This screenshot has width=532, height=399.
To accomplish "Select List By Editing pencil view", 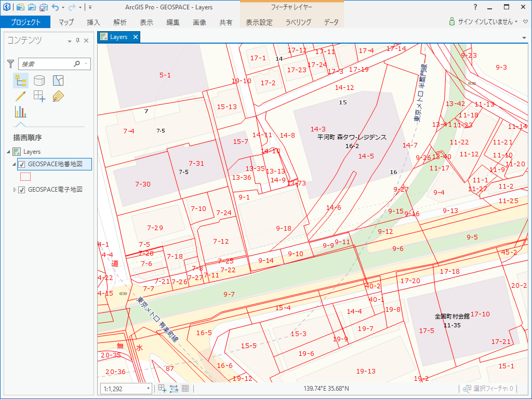I will (x=21, y=96).
